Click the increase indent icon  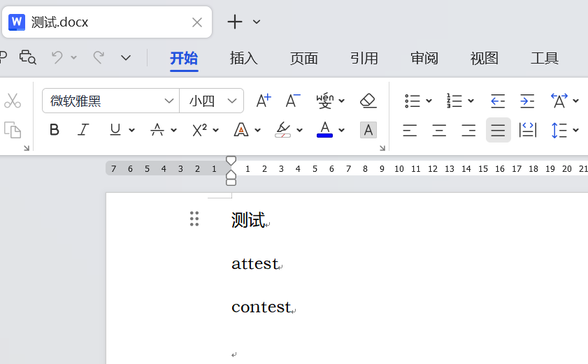pos(527,101)
